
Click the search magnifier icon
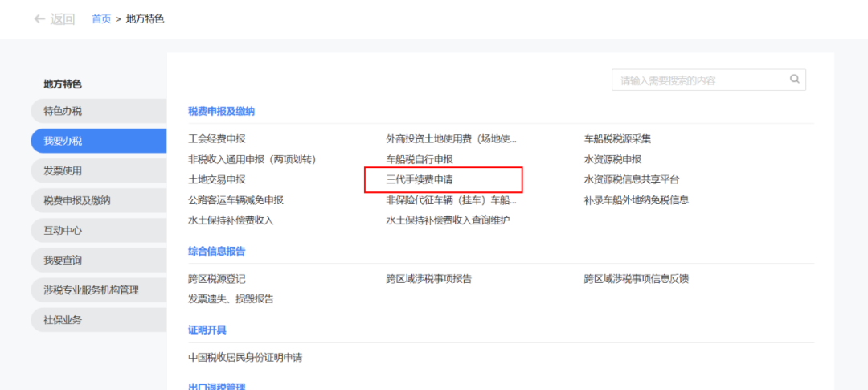pos(794,80)
